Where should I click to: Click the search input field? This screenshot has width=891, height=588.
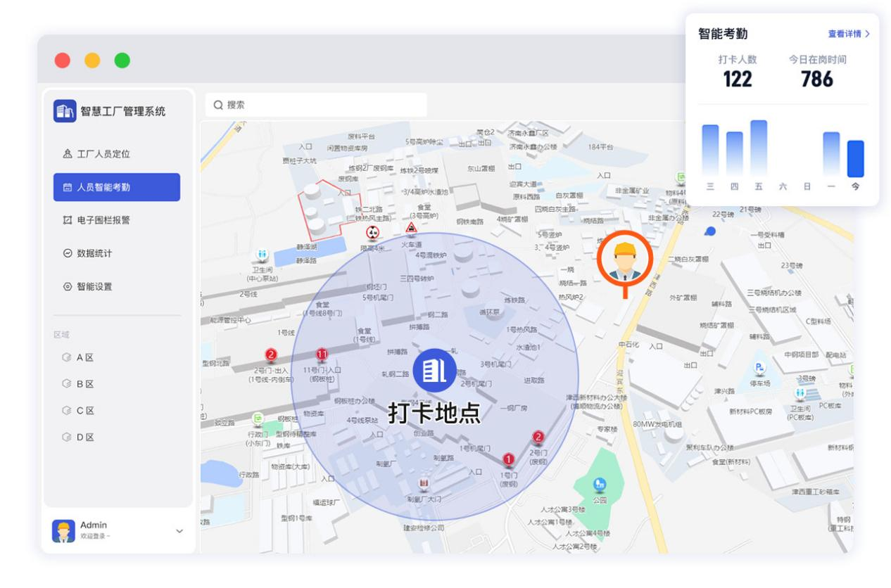pyautogui.click(x=316, y=105)
